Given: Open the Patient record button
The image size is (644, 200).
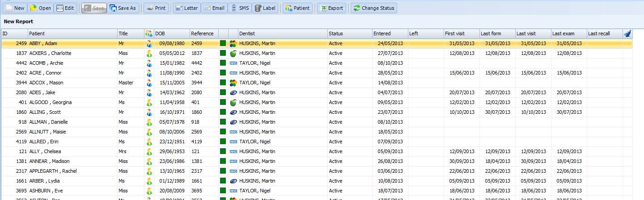Looking at the screenshot, I should coord(297,8).
